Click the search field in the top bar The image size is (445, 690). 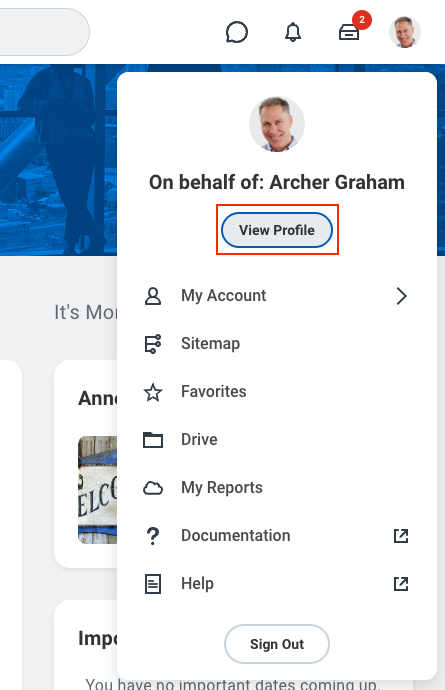pyautogui.click(x=44, y=32)
